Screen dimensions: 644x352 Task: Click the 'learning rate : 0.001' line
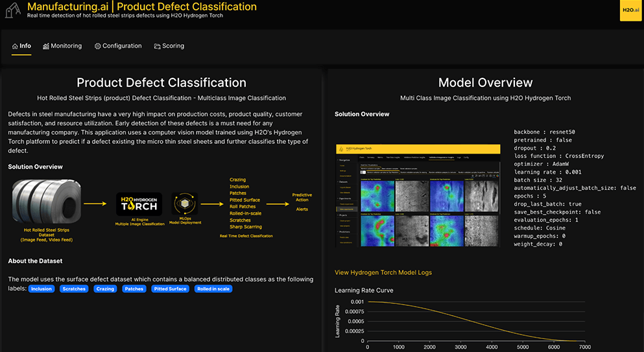pyautogui.click(x=547, y=172)
